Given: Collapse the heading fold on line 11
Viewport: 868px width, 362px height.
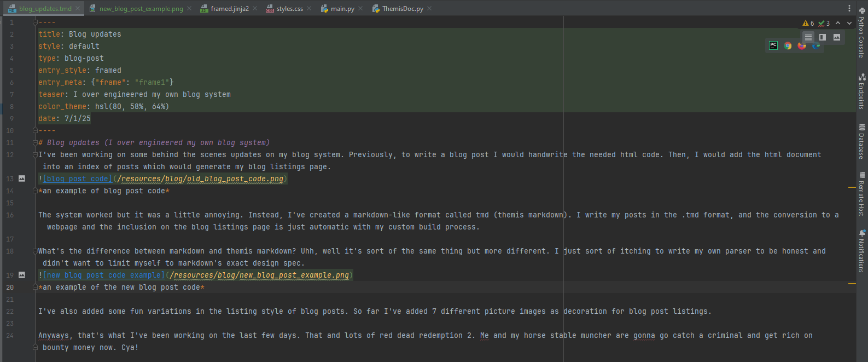Looking at the screenshot, I should coord(35,143).
